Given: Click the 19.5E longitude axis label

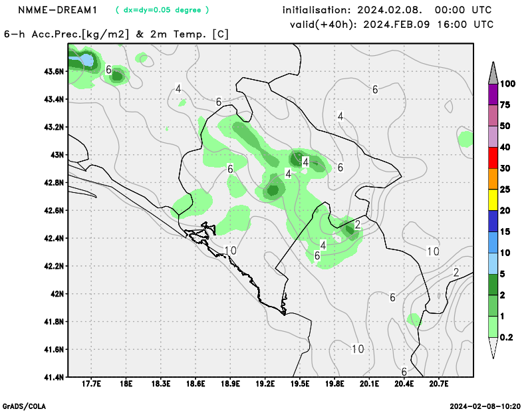Looking at the screenshot, I should tap(300, 384).
